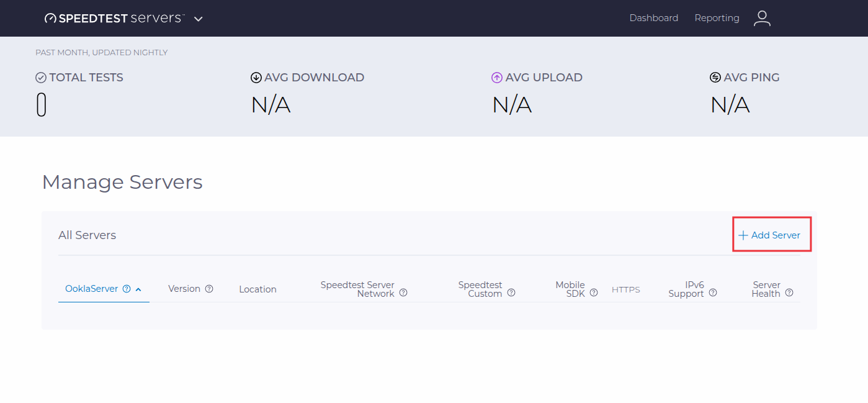This screenshot has width=868, height=403.
Task: Open the Speedtest Servers product dropdown
Action: tap(198, 19)
